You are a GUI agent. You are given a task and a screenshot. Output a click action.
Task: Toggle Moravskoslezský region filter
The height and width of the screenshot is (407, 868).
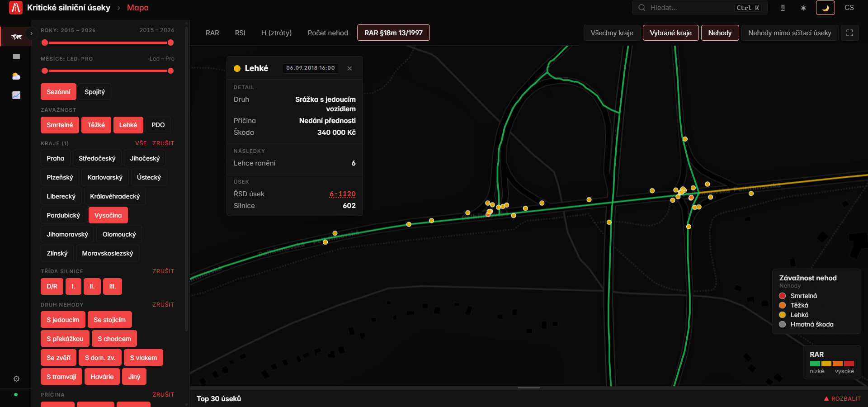pos(107,253)
